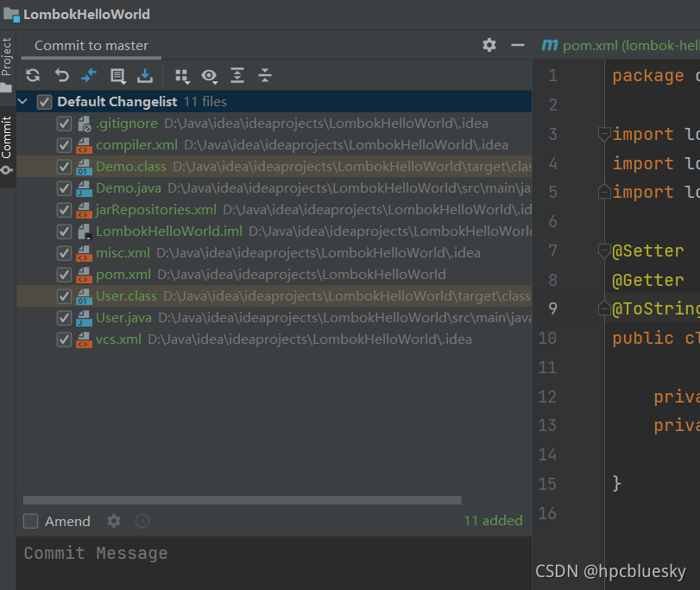This screenshot has height=590, width=700.
Task: Toggle the Default Changelist checkbox
Action: click(44, 102)
